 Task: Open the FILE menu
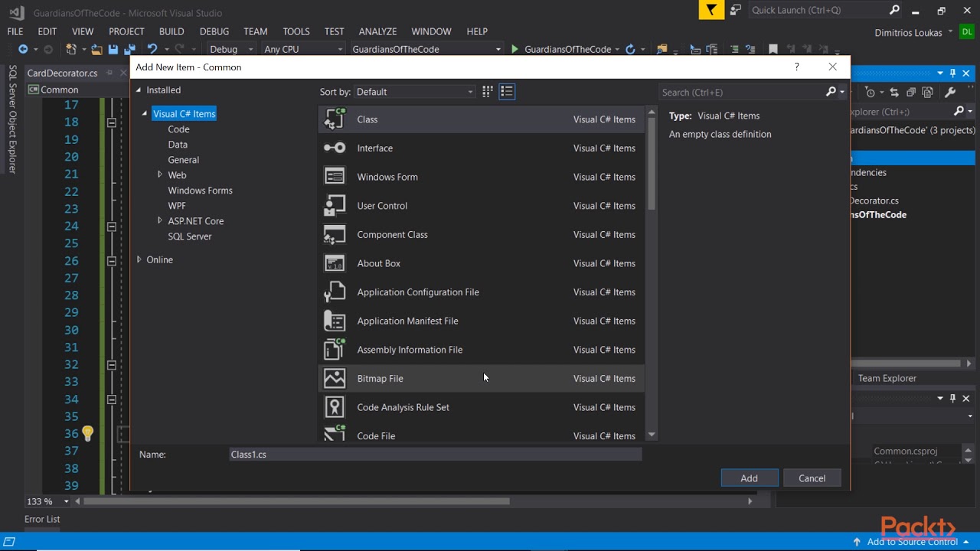tap(15, 31)
